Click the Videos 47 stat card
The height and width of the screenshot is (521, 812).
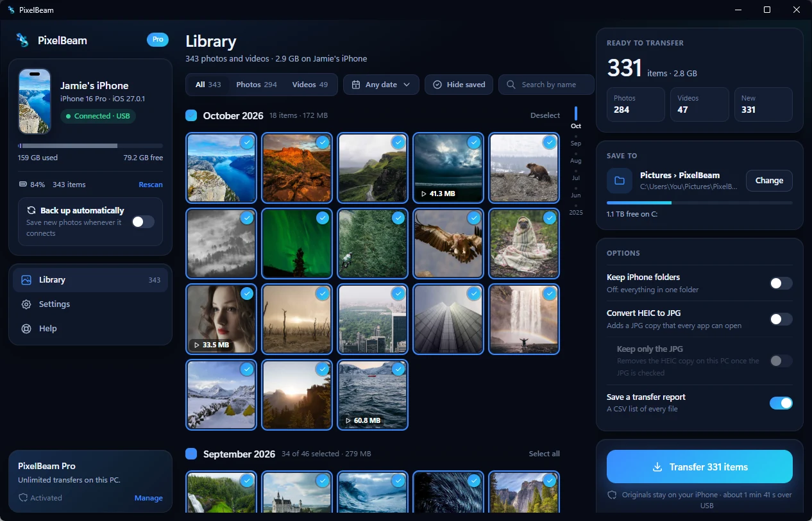[700, 104]
